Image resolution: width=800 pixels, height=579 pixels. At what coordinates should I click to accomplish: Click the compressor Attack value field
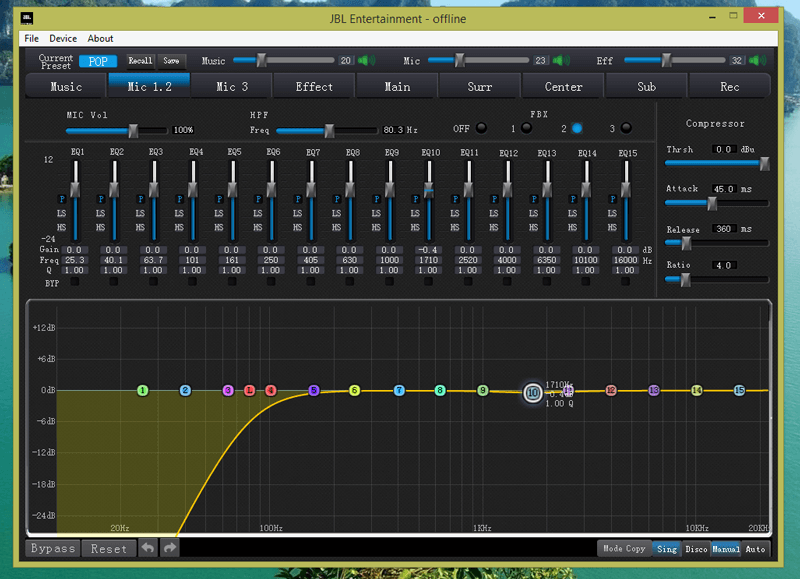point(725,189)
